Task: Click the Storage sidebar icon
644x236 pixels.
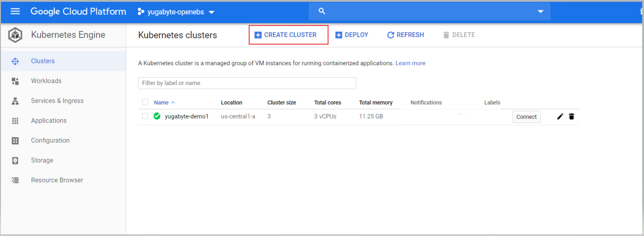Action: pyautogui.click(x=15, y=160)
